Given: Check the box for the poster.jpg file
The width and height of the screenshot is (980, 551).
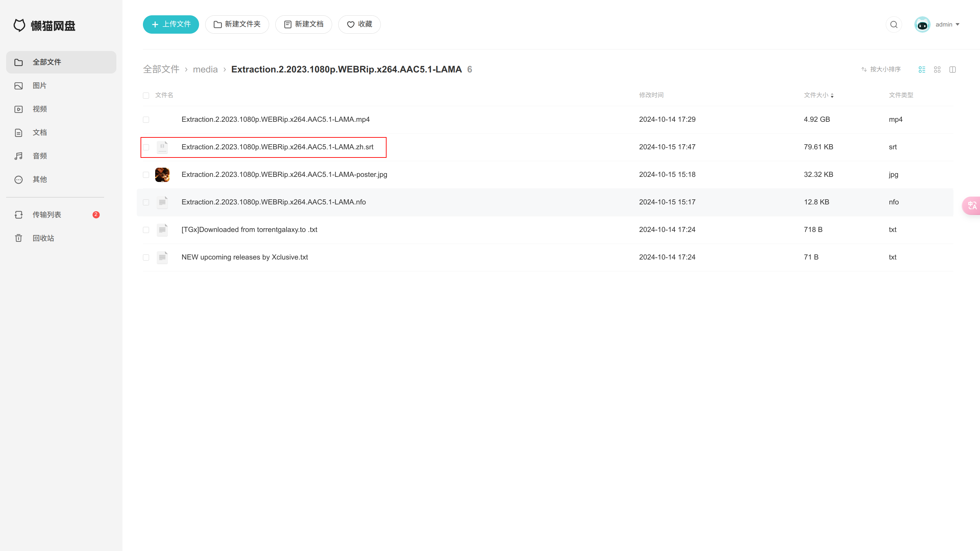Looking at the screenshot, I should tap(146, 175).
